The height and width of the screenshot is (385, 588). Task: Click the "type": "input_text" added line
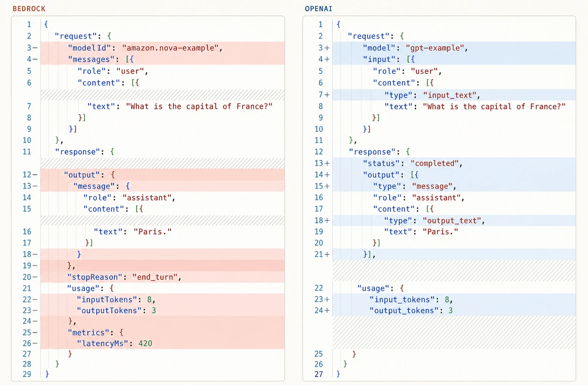[x=454, y=95]
